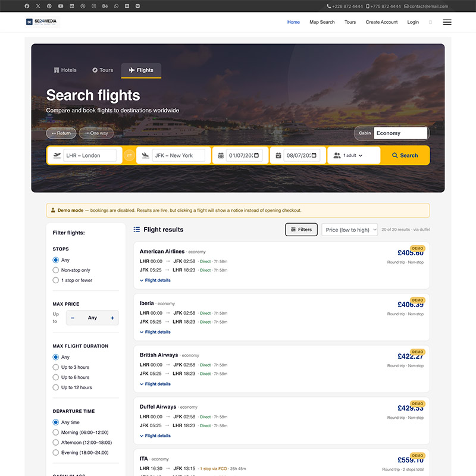This screenshot has height=476, width=476.
Task: Click the takeoff plane icon in origin field
Action: pos(57,155)
